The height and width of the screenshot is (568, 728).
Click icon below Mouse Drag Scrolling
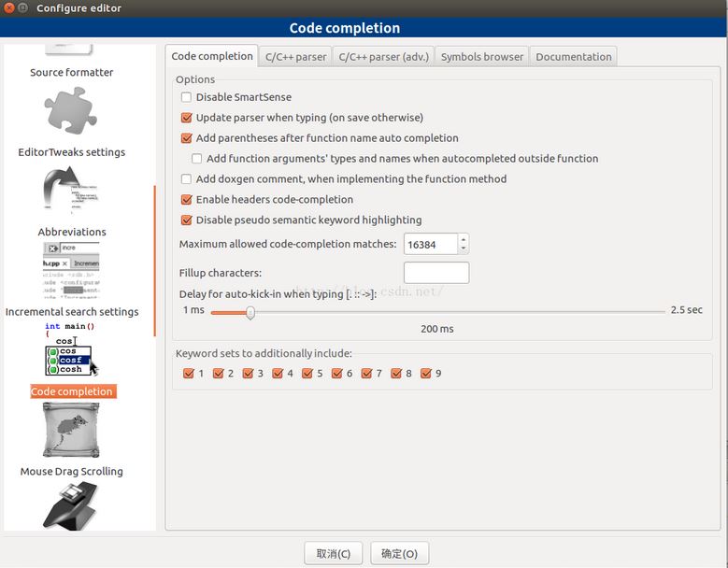(71, 505)
